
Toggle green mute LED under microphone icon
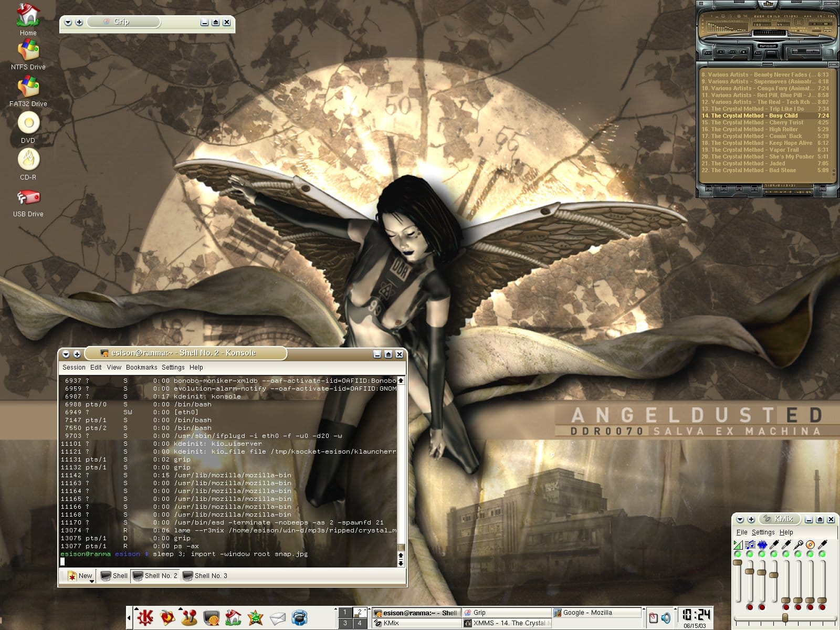tap(798, 554)
